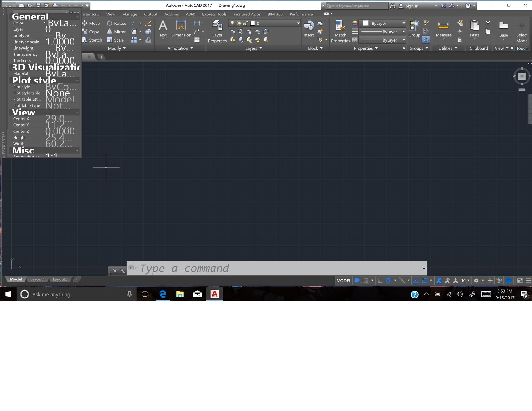The image size is (532, 411).
Task: Toggle snap mode in status bar
Action: (365, 280)
